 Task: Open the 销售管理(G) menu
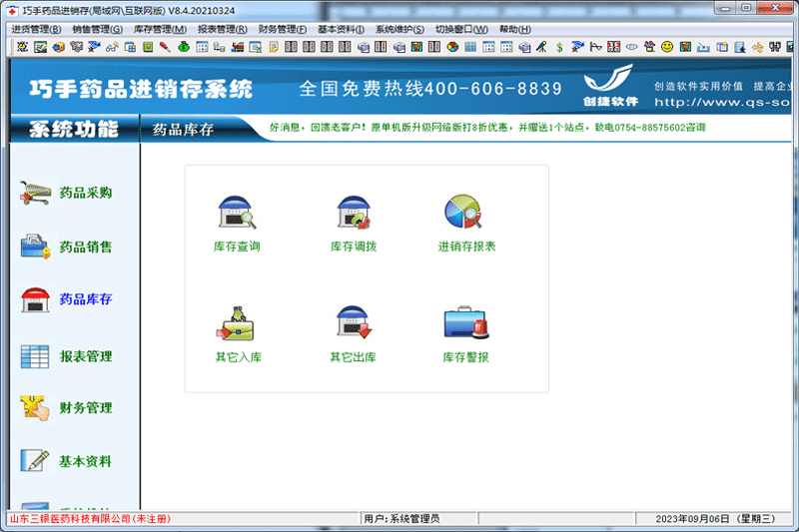97,30
